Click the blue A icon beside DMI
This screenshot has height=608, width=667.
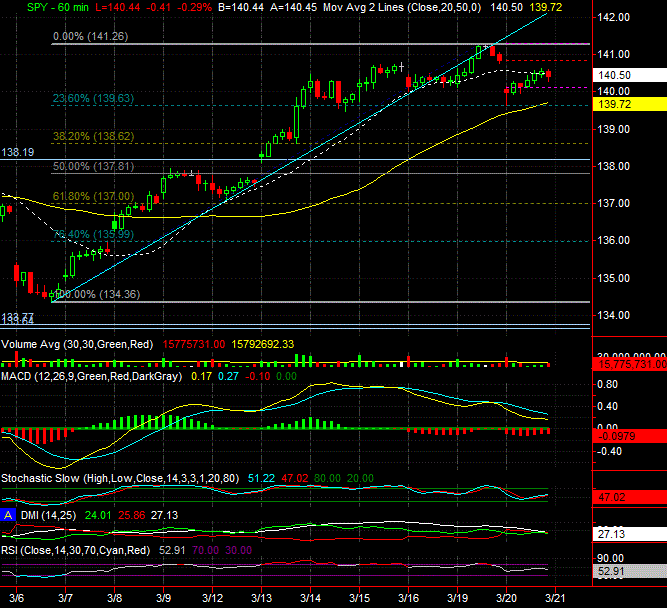(8, 515)
